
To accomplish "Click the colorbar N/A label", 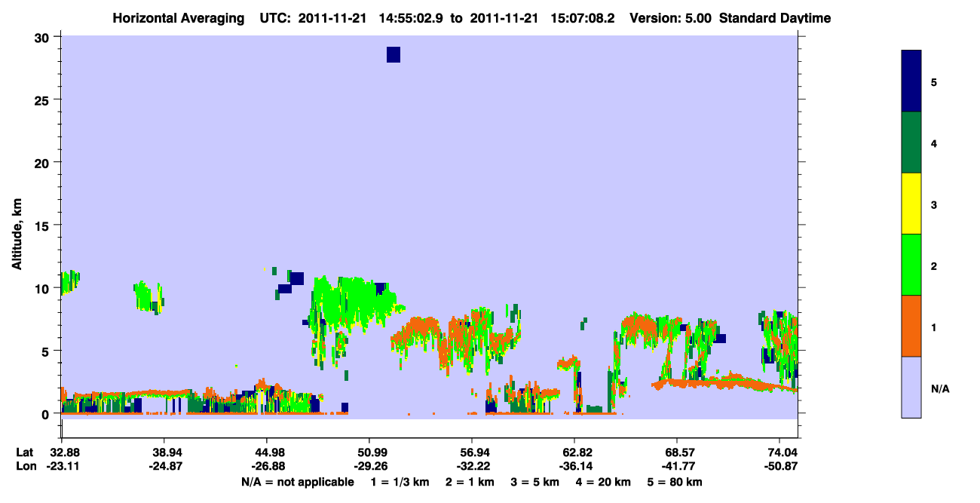I will coord(940,388).
